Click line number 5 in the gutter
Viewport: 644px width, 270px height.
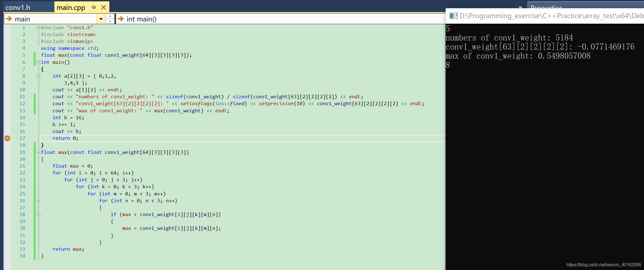24,55
